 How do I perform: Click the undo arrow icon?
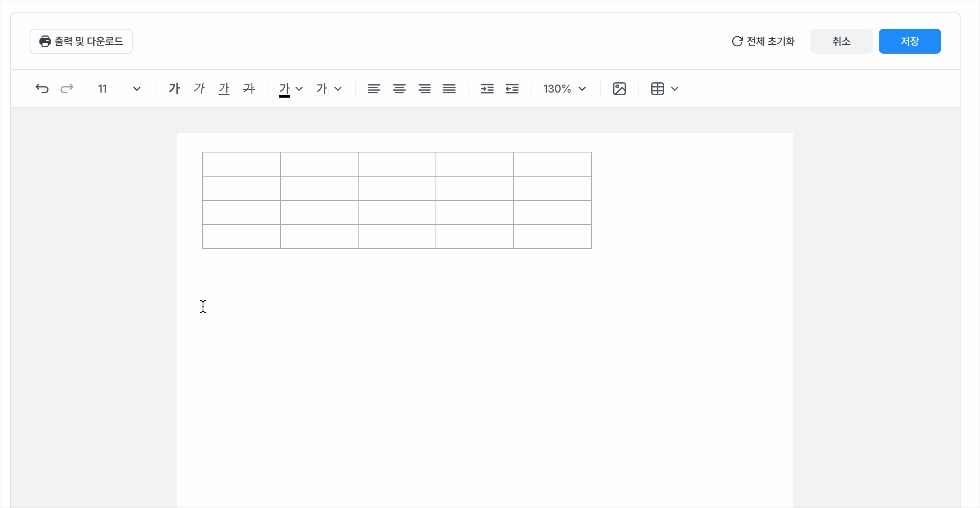pyautogui.click(x=42, y=89)
